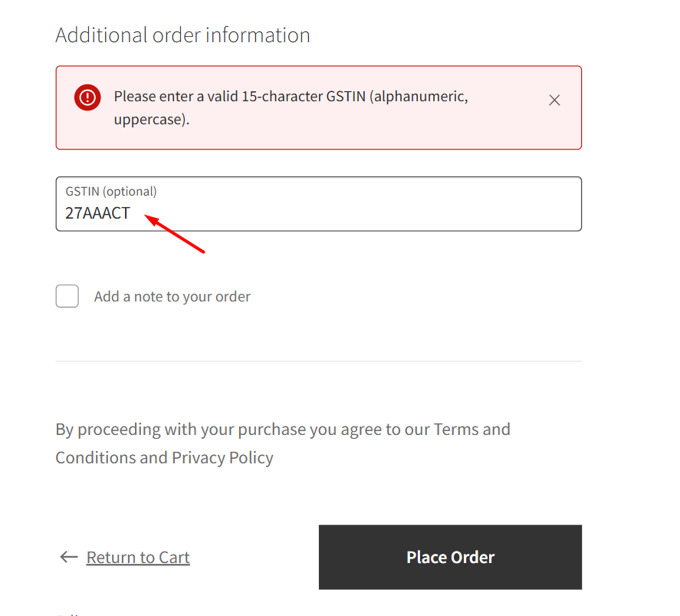Select the text 27AAACT in the GSTIN box
This screenshot has width=680, height=616.
point(96,213)
